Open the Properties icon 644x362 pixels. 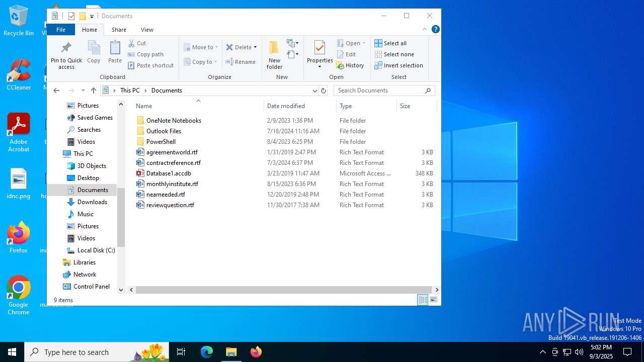(320, 48)
